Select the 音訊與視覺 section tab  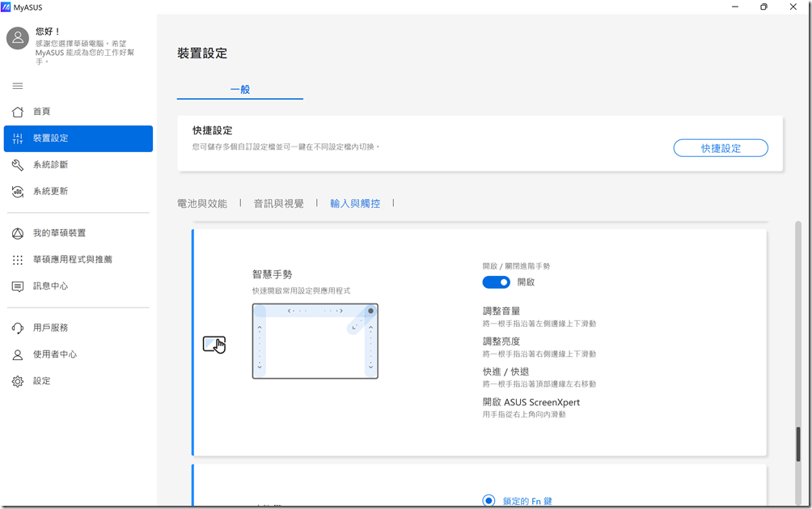[279, 204]
